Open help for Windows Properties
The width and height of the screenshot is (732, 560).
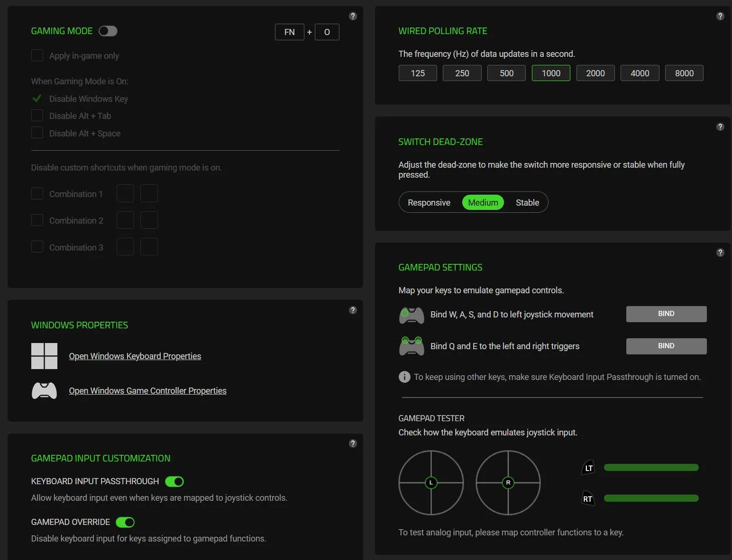(x=353, y=310)
